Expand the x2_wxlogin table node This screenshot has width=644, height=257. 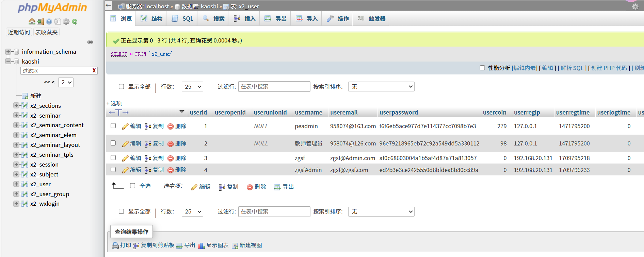tap(16, 203)
